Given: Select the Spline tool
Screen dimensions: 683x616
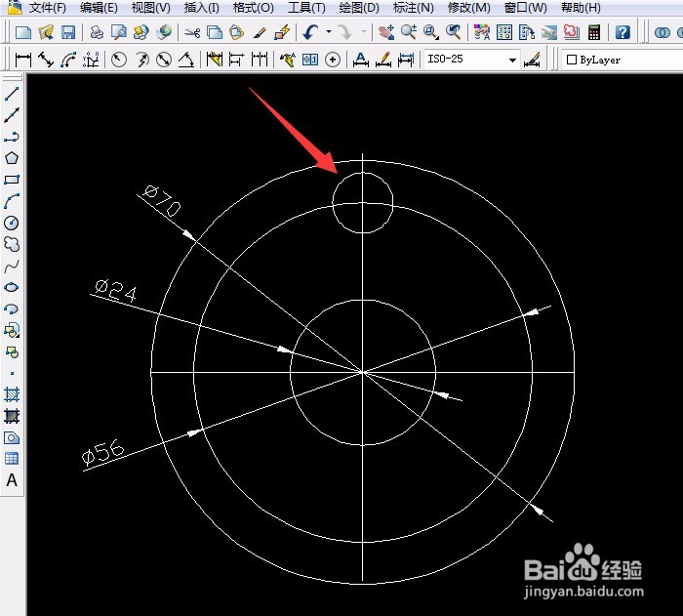Looking at the screenshot, I should (12, 266).
